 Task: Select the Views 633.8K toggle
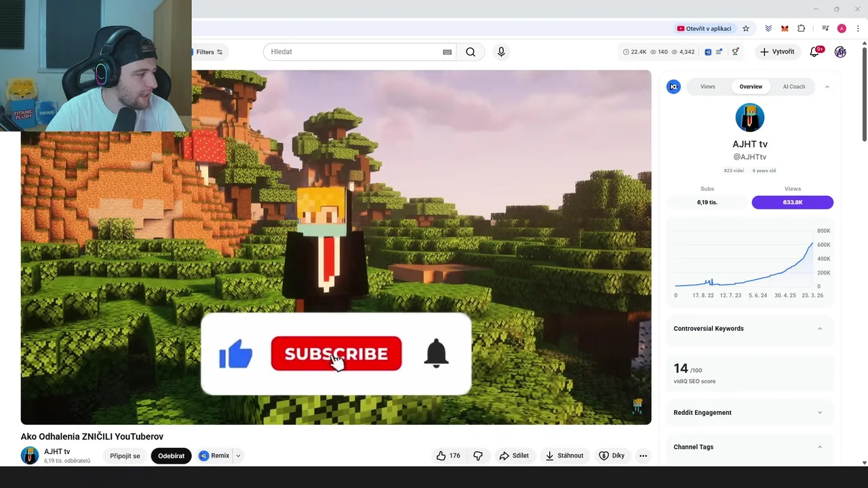click(792, 202)
